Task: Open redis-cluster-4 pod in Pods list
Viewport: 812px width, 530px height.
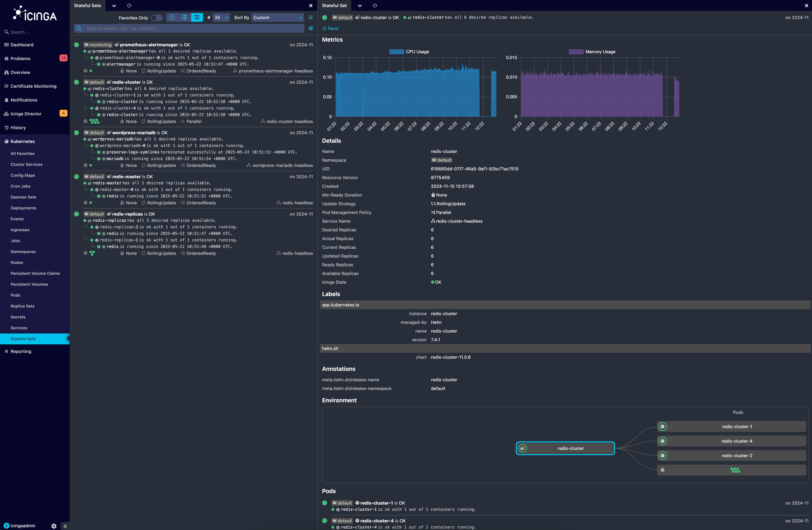Action: [377, 521]
